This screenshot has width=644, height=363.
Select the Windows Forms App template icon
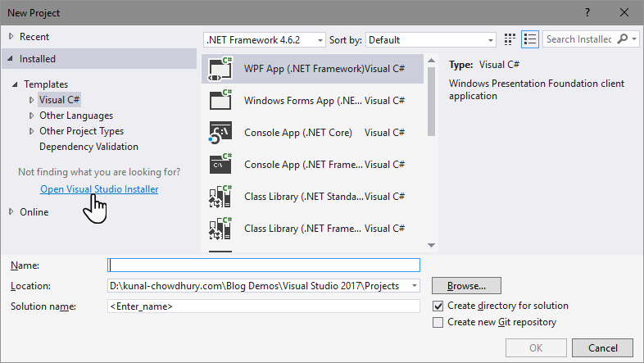[x=220, y=101]
